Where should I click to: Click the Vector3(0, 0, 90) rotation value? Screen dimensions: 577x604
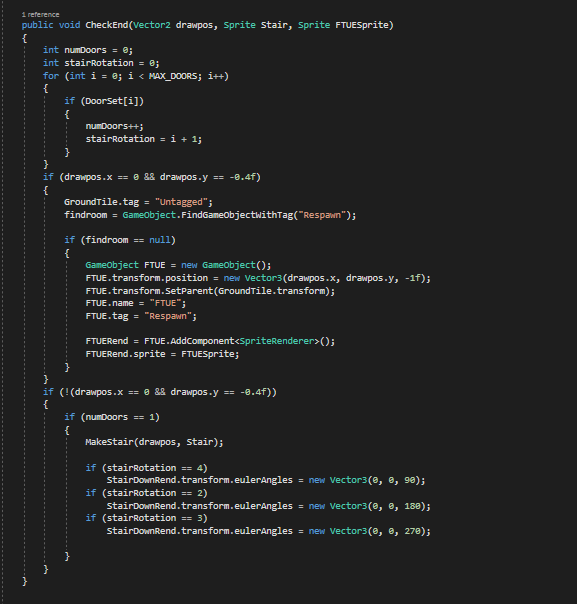click(x=375, y=480)
